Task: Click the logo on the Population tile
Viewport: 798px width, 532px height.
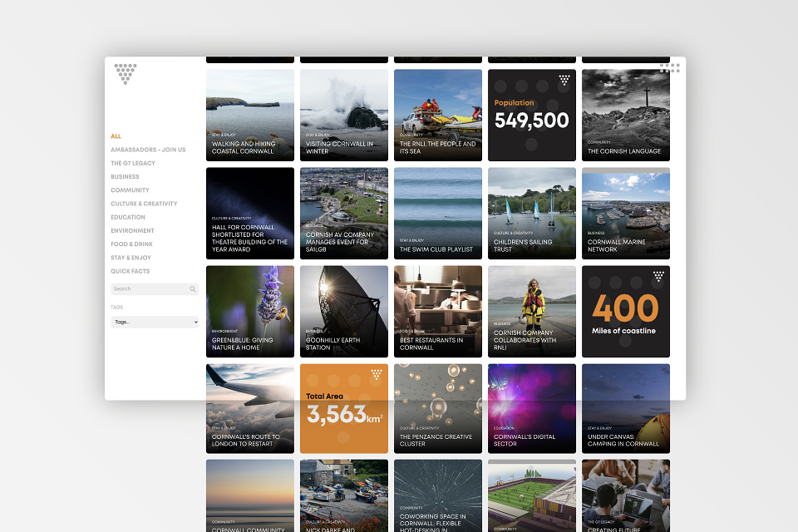Action: 564,80
